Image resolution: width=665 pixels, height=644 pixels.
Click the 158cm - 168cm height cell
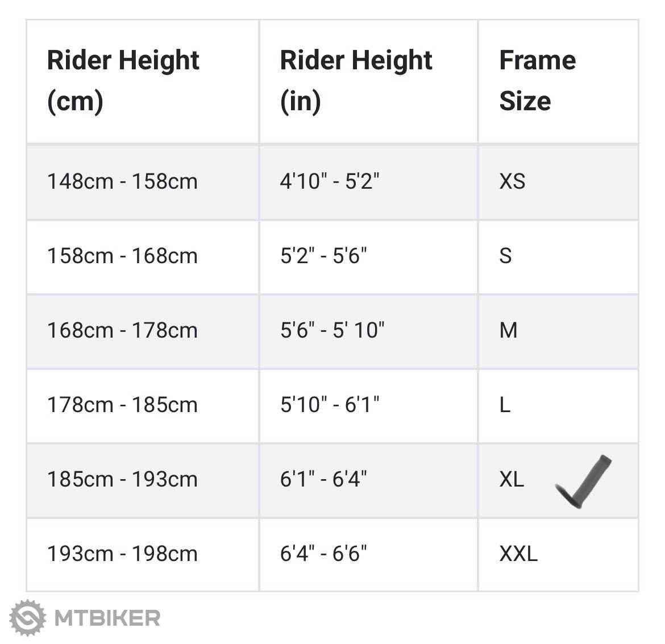[x=122, y=256]
